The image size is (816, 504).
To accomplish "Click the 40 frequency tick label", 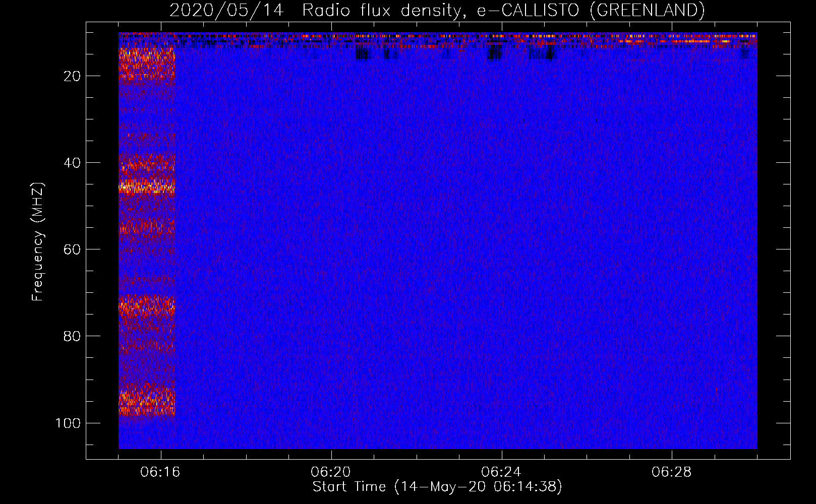I will pyautogui.click(x=72, y=163).
